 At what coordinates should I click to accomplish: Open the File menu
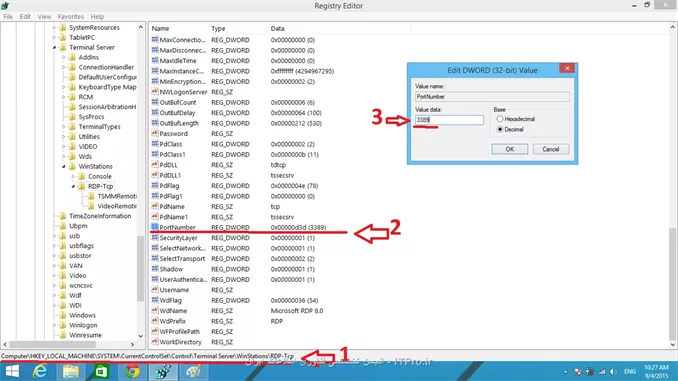tap(8, 16)
